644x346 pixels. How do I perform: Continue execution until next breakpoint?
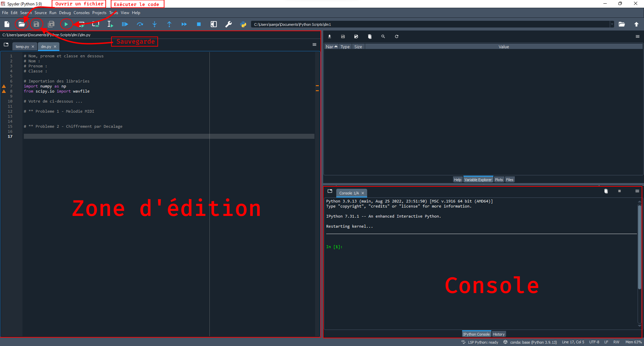(184, 24)
